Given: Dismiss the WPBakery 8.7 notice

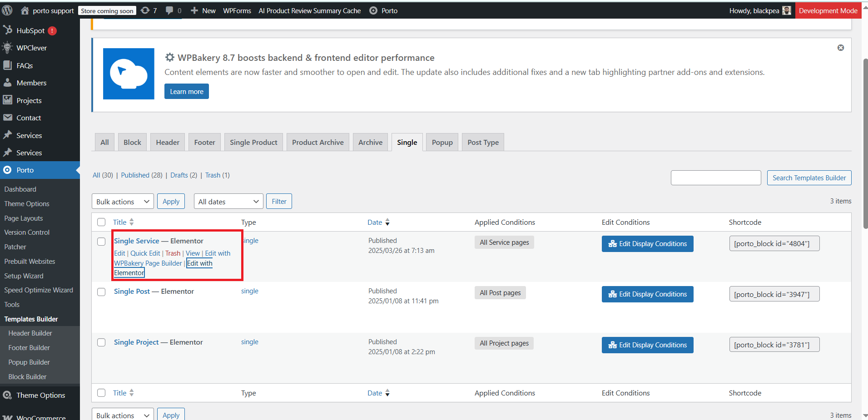Looking at the screenshot, I should (x=841, y=48).
